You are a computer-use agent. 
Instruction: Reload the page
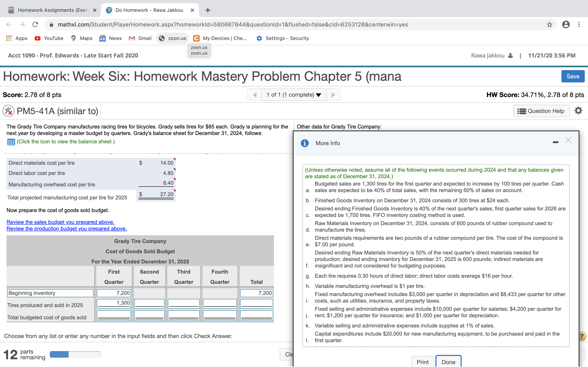click(x=35, y=24)
